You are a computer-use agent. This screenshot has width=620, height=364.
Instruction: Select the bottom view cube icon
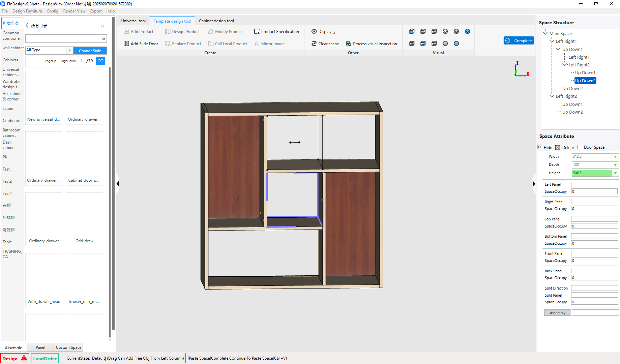[434, 43]
